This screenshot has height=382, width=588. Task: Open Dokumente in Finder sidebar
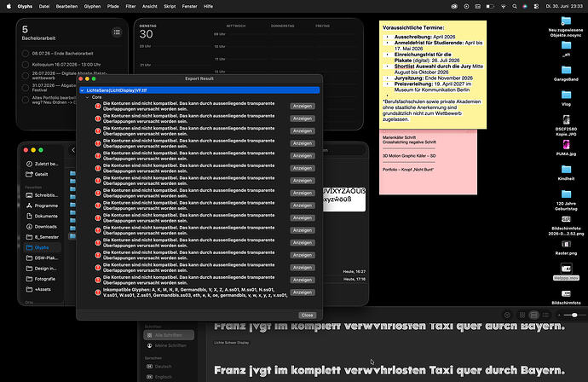tap(42, 216)
